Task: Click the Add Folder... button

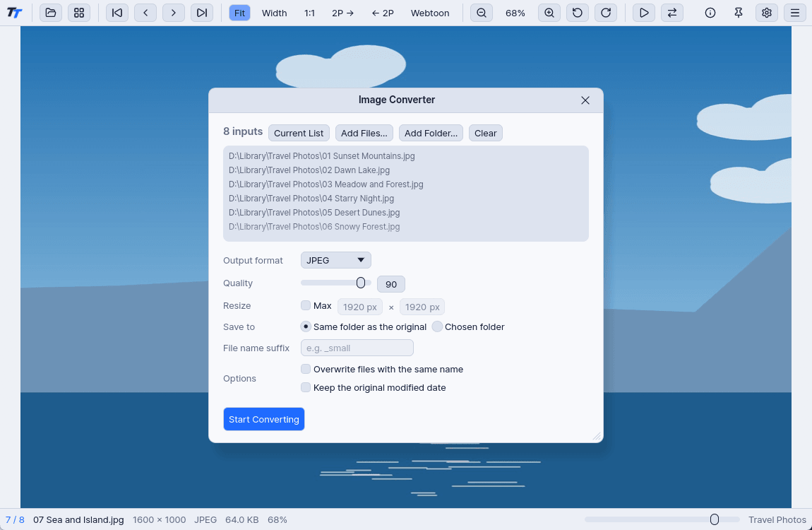Action: [x=431, y=133]
